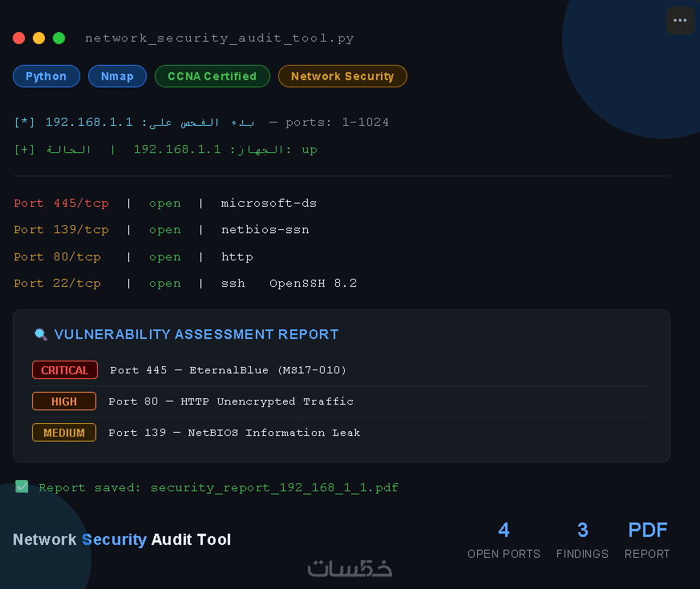Image resolution: width=700 pixels, height=589 pixels.
Task: Click the MEDIUM severity badge
Action: click(64, 433)
